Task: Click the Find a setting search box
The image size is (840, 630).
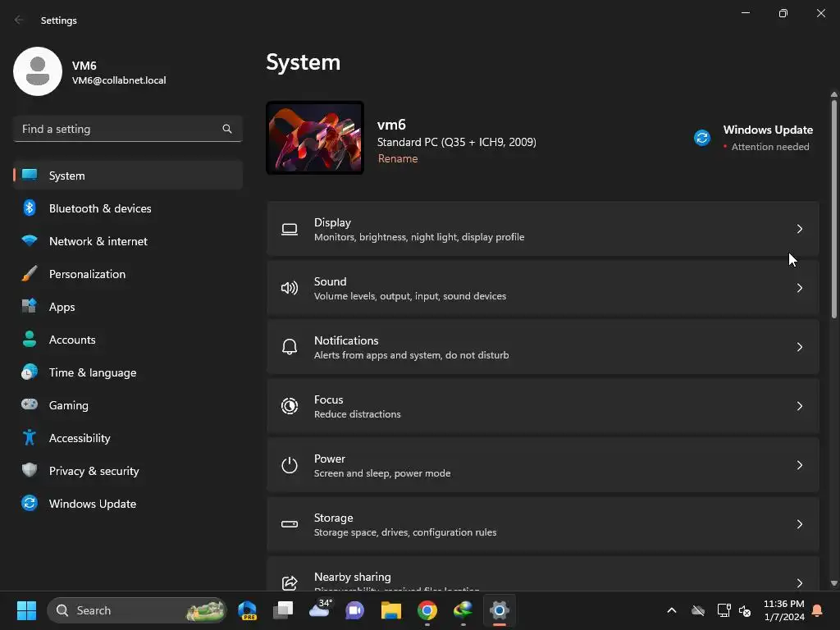Action: (x=127, y=129)
